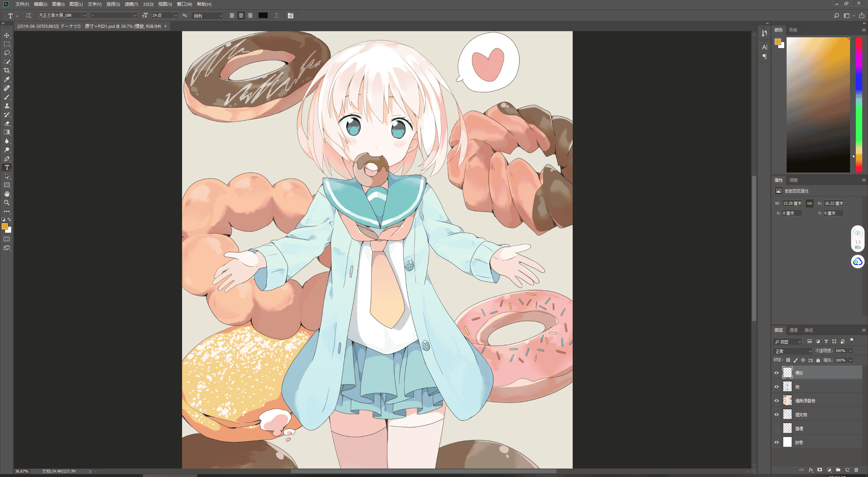This screenshot has height=477, width=868.
Task: Click the delete layer trash icon
Action: tap(856, 470)
